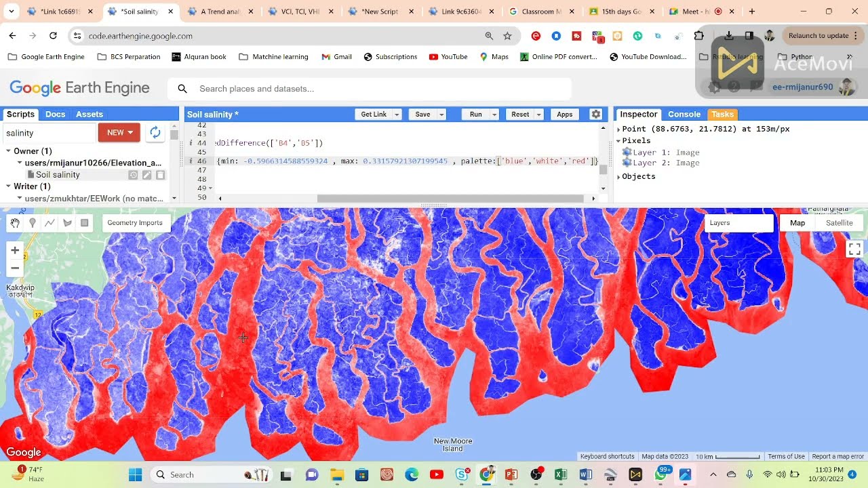Viewport: 868px width, 488px height.
Task: Delete the Soil salinity script
Action: click(x=161, y=175)
